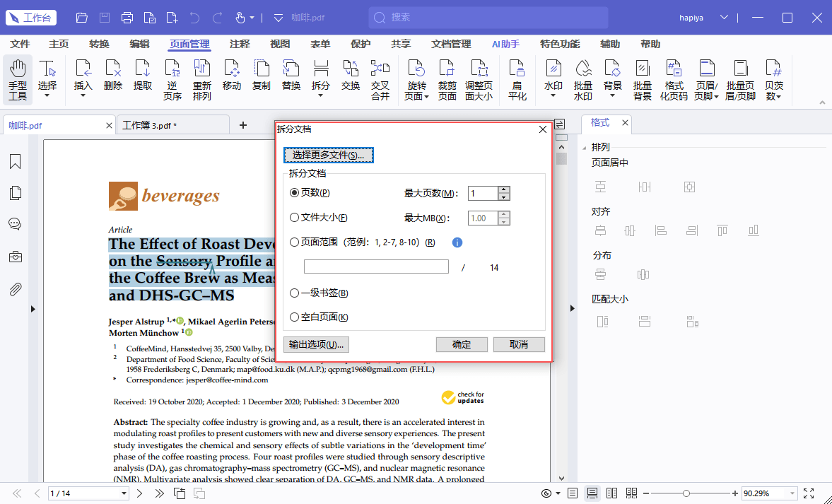
Task: Click the Rearrange (重新排列) icon
Action: [201, 80]
